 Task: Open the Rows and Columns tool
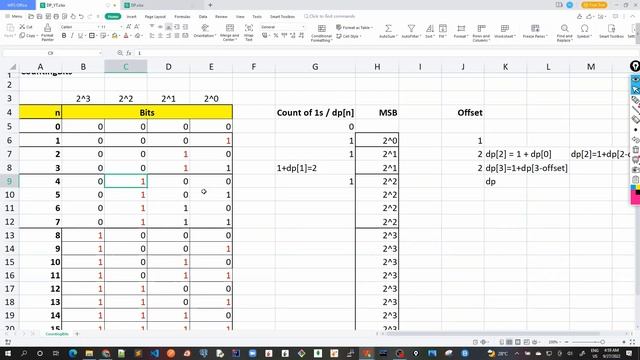tap(481, 32)
